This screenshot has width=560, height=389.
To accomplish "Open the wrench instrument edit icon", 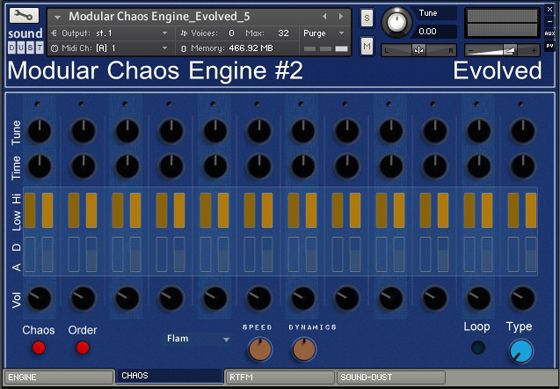I will [x=24, y=16].
